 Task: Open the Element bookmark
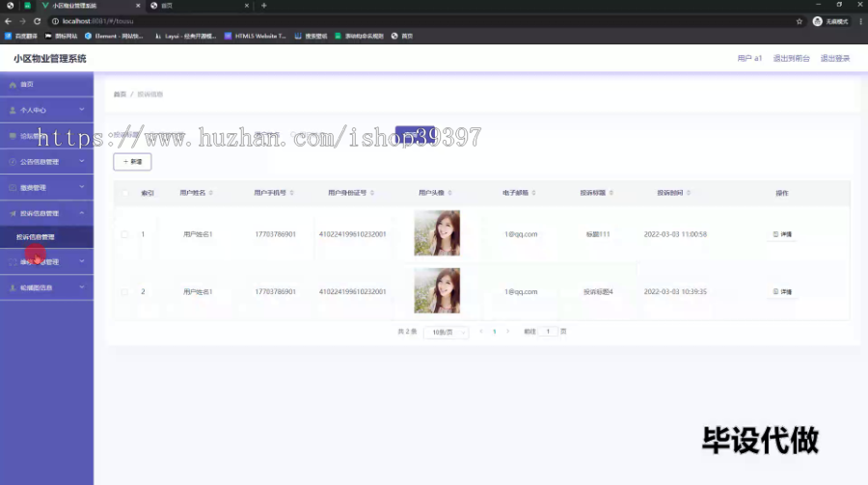114,36
